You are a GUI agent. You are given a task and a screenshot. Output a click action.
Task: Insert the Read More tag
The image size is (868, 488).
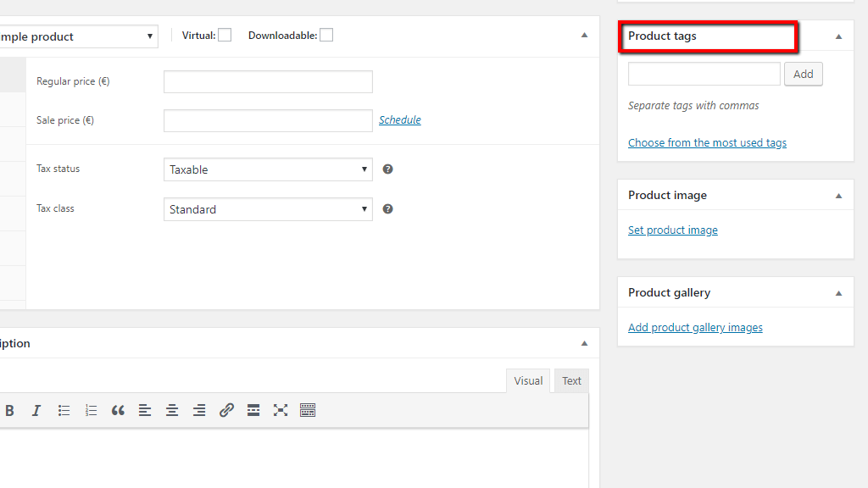click(253, 411)
